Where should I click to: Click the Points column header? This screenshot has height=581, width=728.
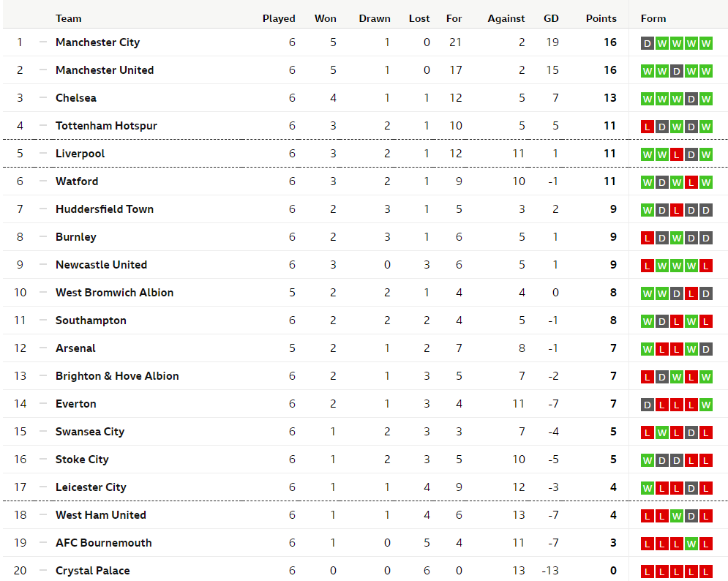point(601,18)
